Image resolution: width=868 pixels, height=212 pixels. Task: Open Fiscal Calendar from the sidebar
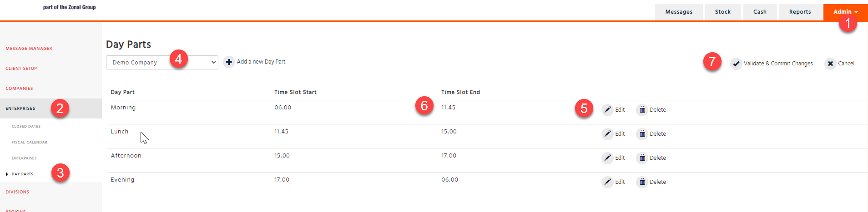pos(29,143)
